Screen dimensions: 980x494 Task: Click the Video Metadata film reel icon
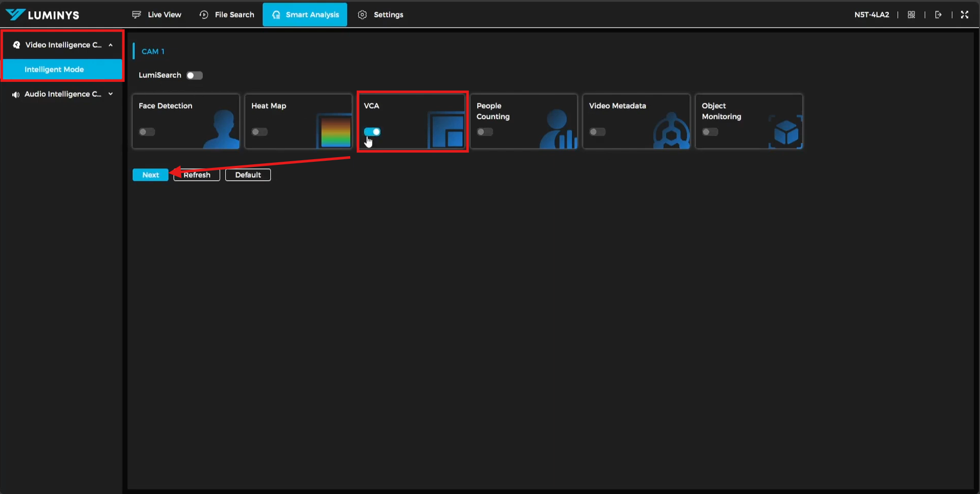coord(671,132)
